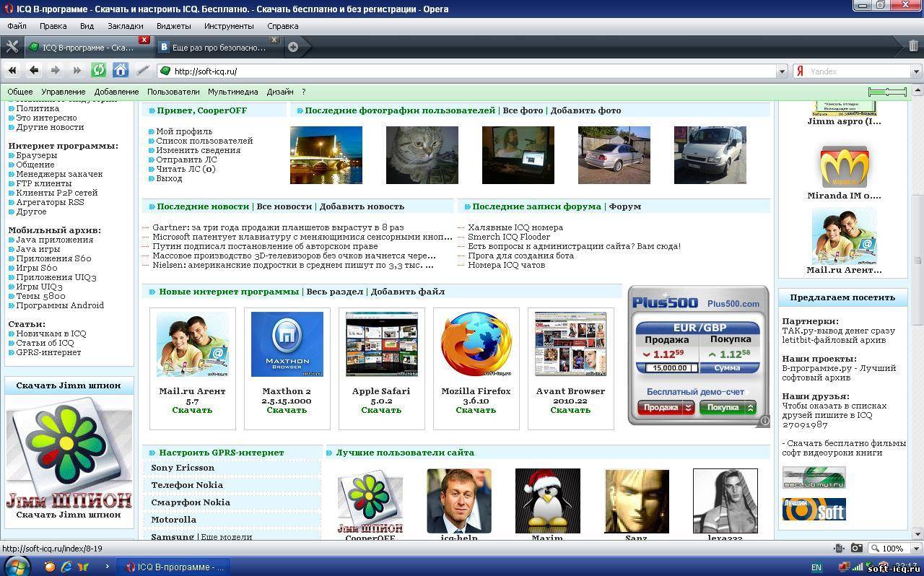924x576 pixels.
Task: Open 'Все новости' link
Action: coord(284,206)
